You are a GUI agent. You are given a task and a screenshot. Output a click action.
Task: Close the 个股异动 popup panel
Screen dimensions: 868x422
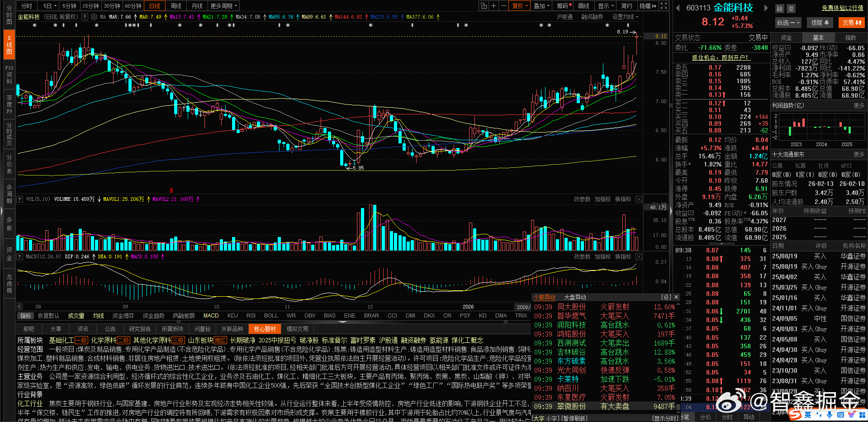point(676,297)
